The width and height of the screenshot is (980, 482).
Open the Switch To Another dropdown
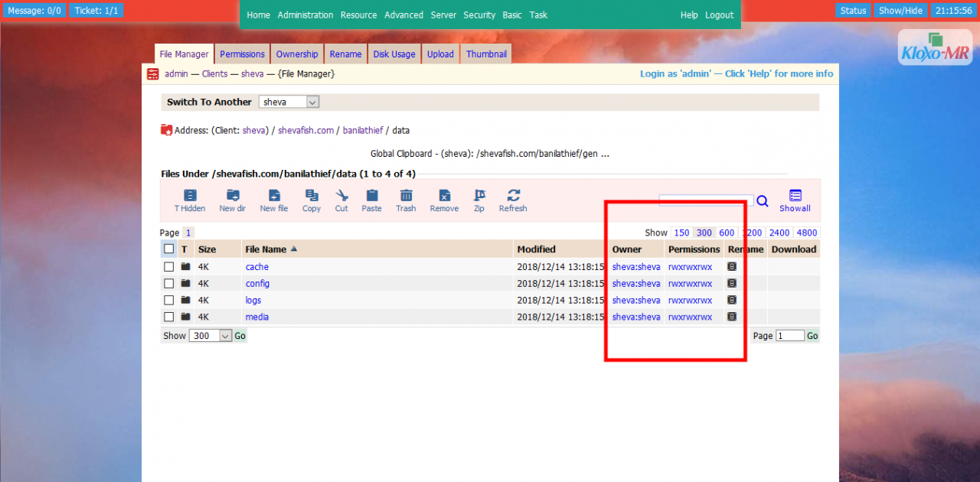[289, 102]
